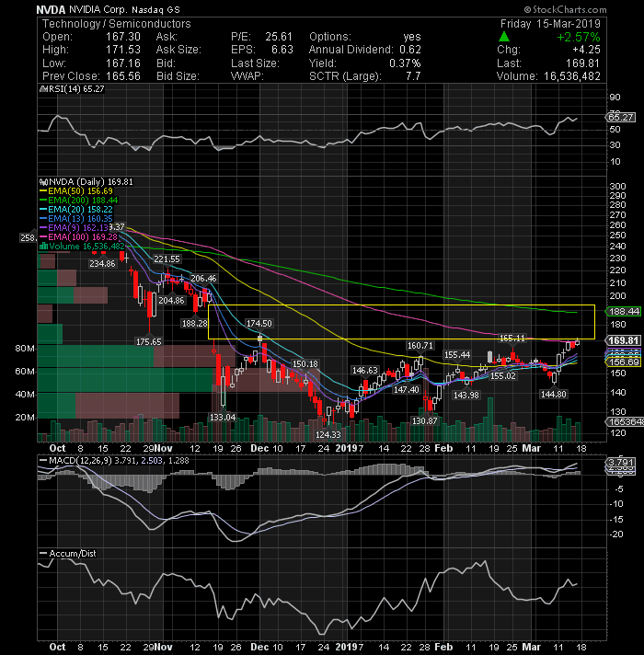Viewport: 644px width, 655px height.
Task: Click the volume bars icon in legend
Action: pos(43,247)
